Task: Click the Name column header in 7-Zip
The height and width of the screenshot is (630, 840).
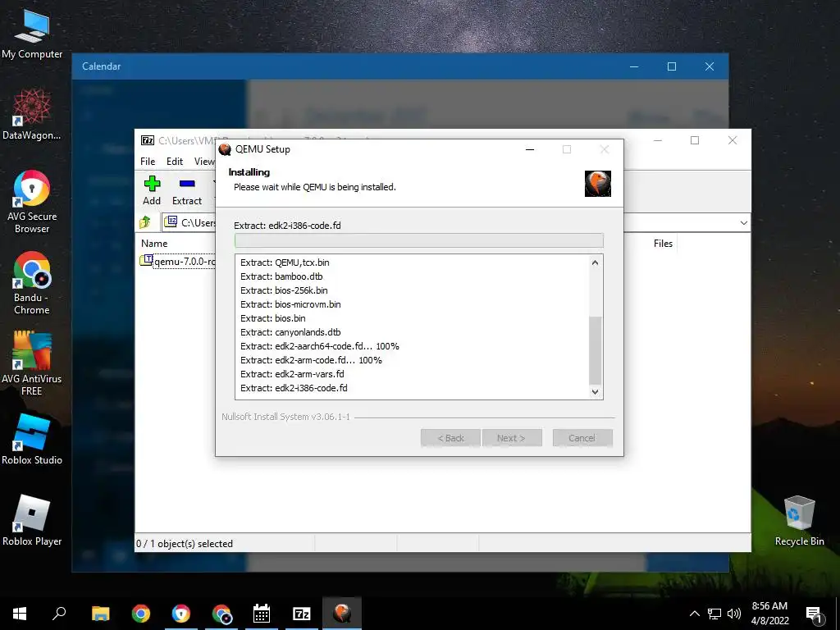Action: coord(154,243)
